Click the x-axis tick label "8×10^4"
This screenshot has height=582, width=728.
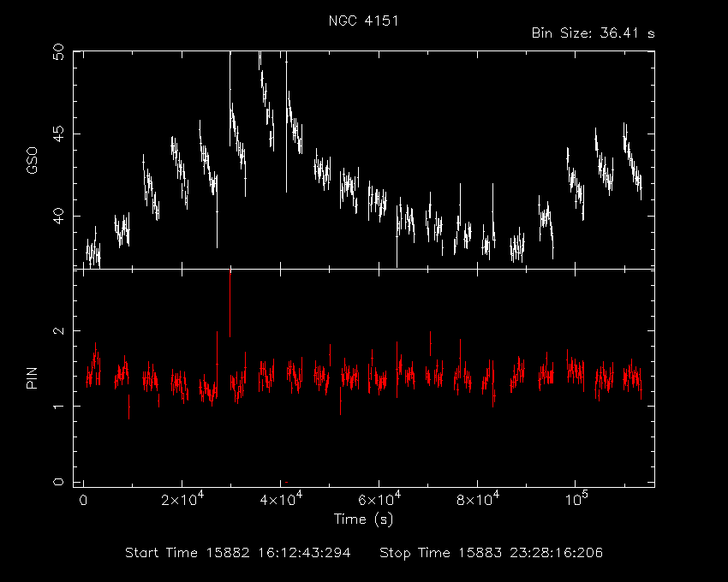coord(478,498)
